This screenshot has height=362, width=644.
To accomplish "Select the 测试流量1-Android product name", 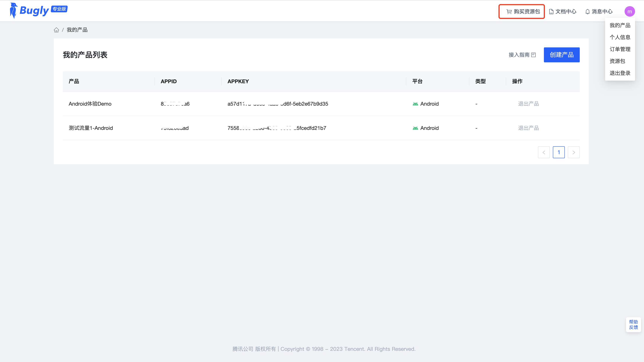I will [91, 128].
